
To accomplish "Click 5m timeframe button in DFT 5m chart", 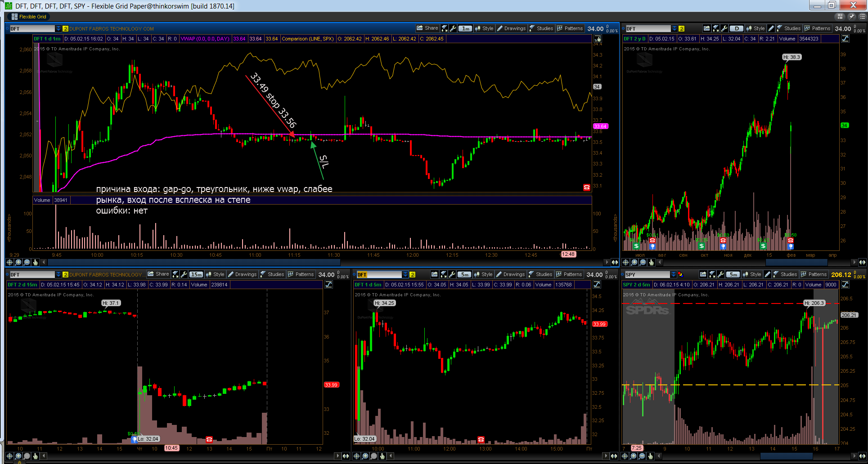I will (464, 274).
